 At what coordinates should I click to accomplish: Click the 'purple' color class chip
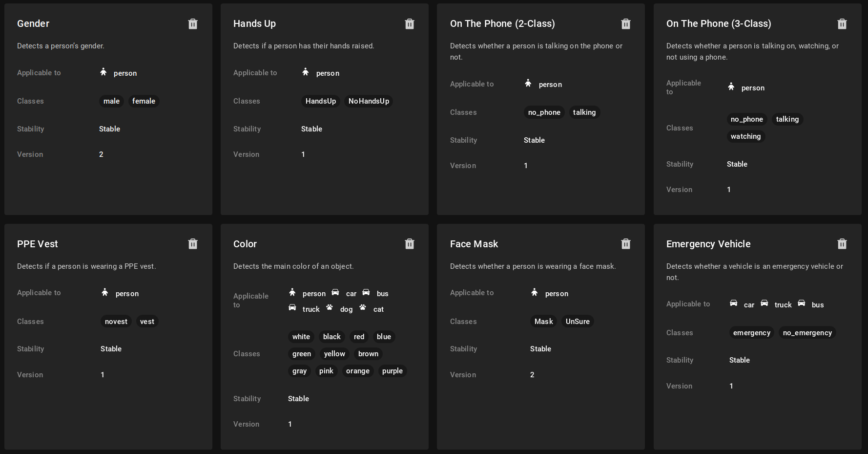(392, 371)
